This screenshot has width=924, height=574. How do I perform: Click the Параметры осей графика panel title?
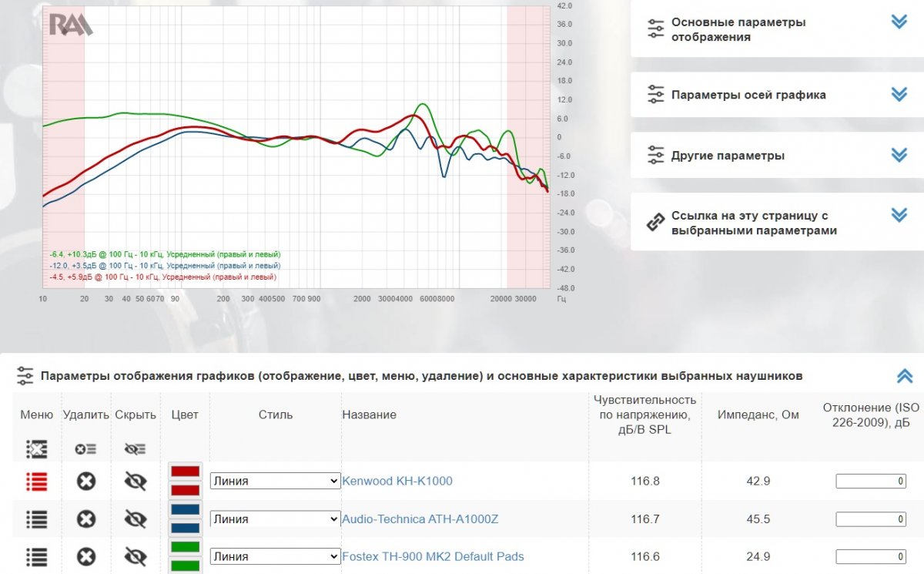pyautogui.click(x=748, y=95)
